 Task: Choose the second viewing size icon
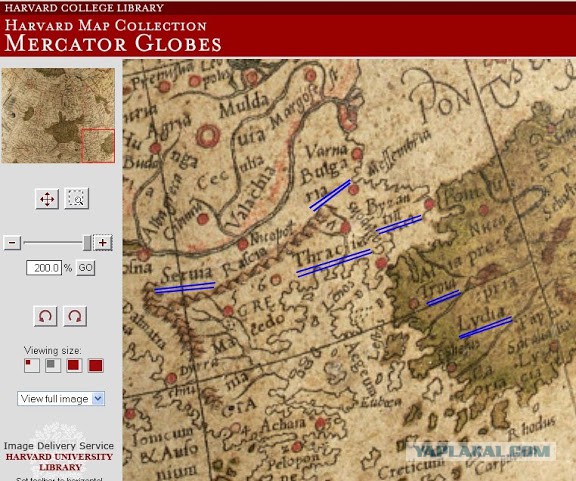[x=53, y=366]
